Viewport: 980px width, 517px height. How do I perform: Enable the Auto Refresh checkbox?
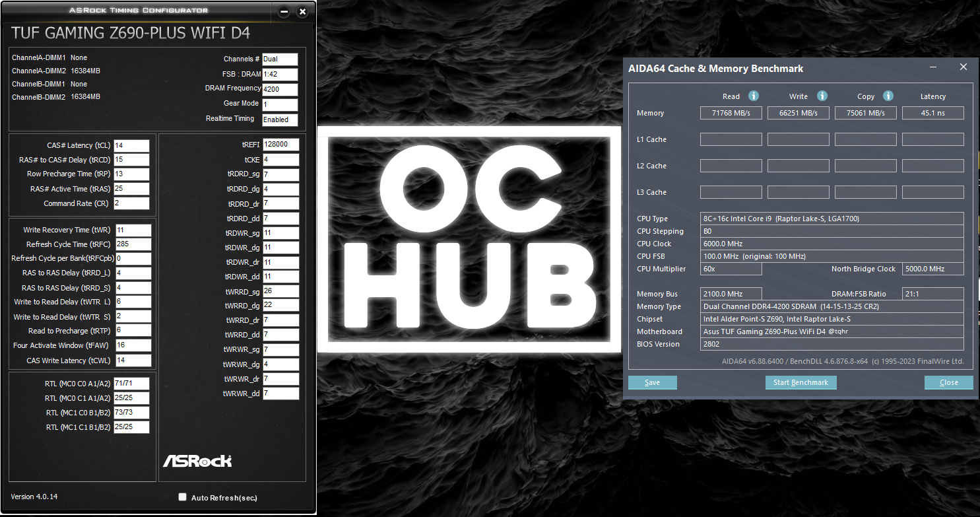click(x=183, y=497)
